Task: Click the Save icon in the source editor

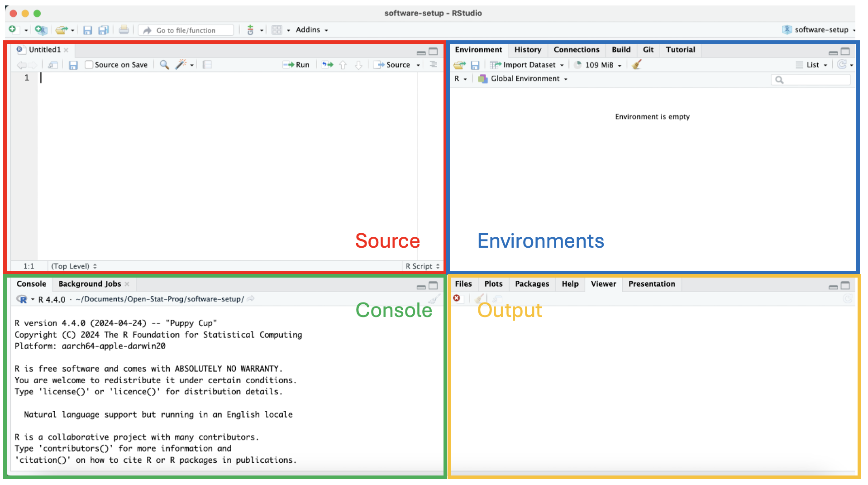Action: point(73,65)
